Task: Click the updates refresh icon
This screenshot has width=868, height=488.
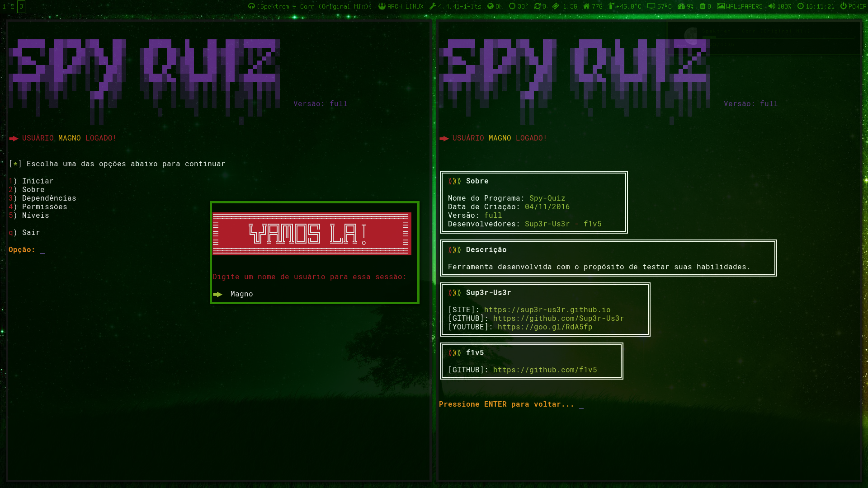Action: point(537,6)
